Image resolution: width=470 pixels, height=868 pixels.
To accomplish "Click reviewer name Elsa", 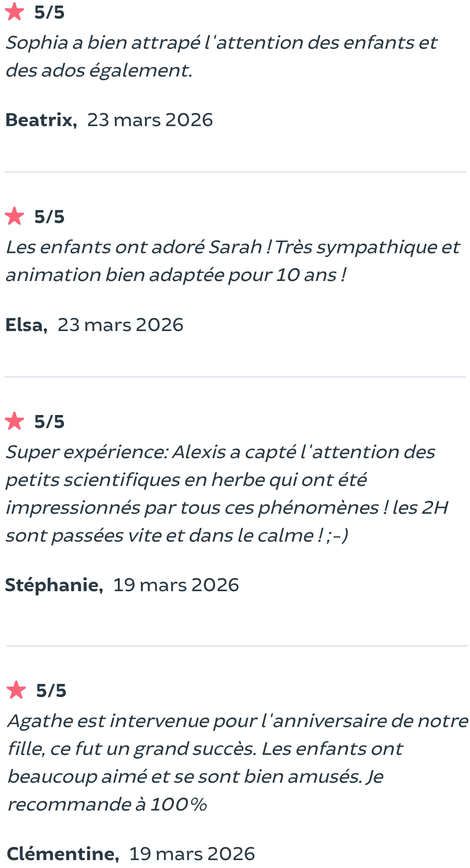I will pyautogui.click(x=26, y=325).
